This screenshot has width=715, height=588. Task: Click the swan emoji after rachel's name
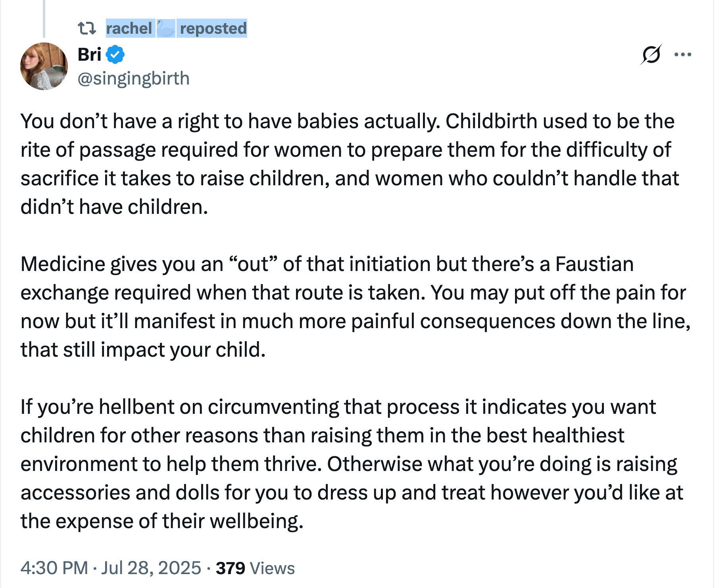[166, 29]
